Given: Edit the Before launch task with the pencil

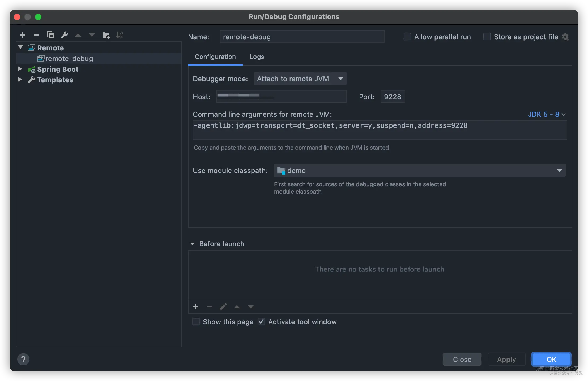Looking at the screenshot, I should tap(223, 307).
